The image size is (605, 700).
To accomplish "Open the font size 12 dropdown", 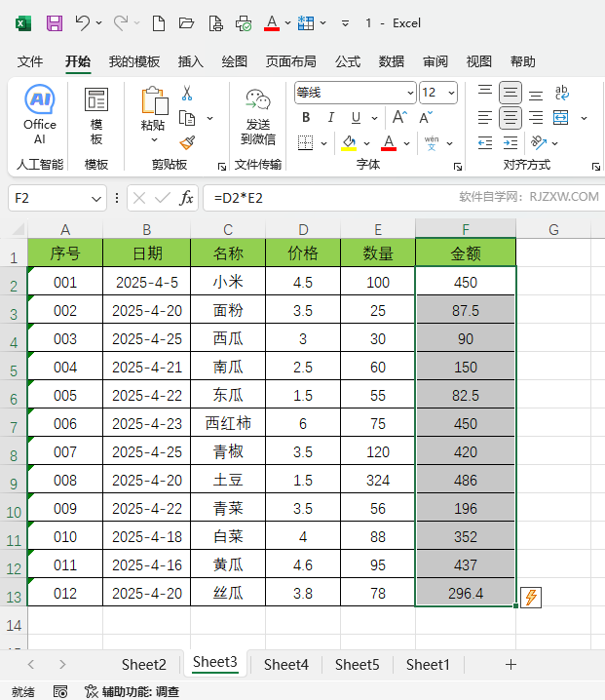I will pyautogui.click(x=451, y=93).
